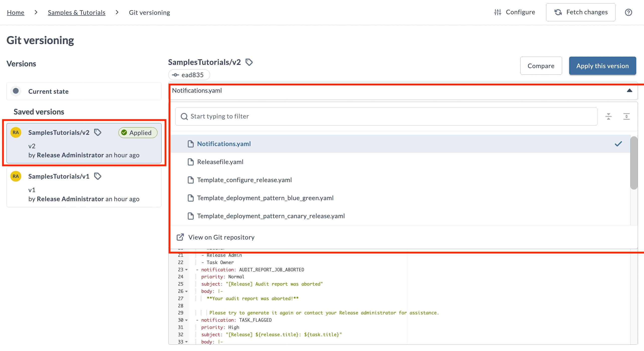The height and width of the screenshot is (351, 644).
Task: Choose Releasefile.yaml from the file list
Action: coord(220,162)
